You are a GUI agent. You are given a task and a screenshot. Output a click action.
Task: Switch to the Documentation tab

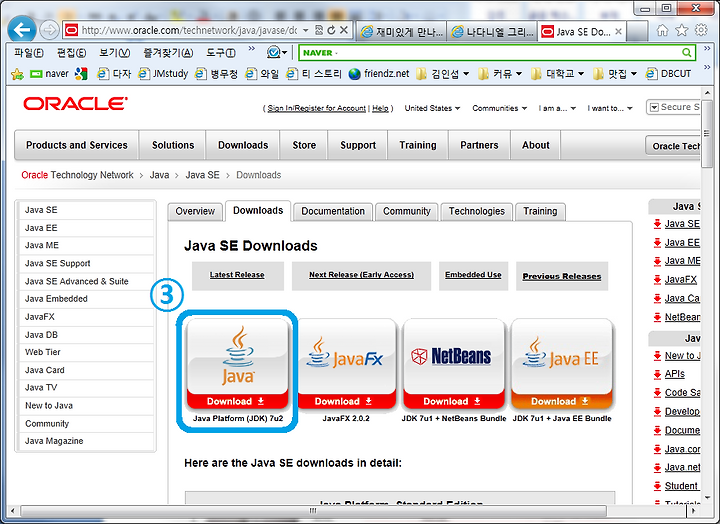[x=333, y=211]
